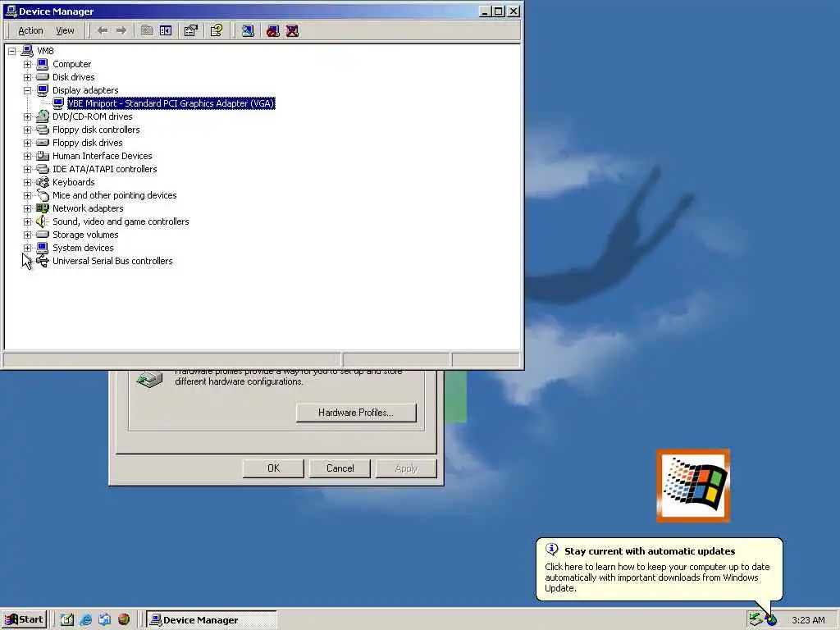Expand the Floppy disk controllers node

pyautogui.click(x=27, y=130)
